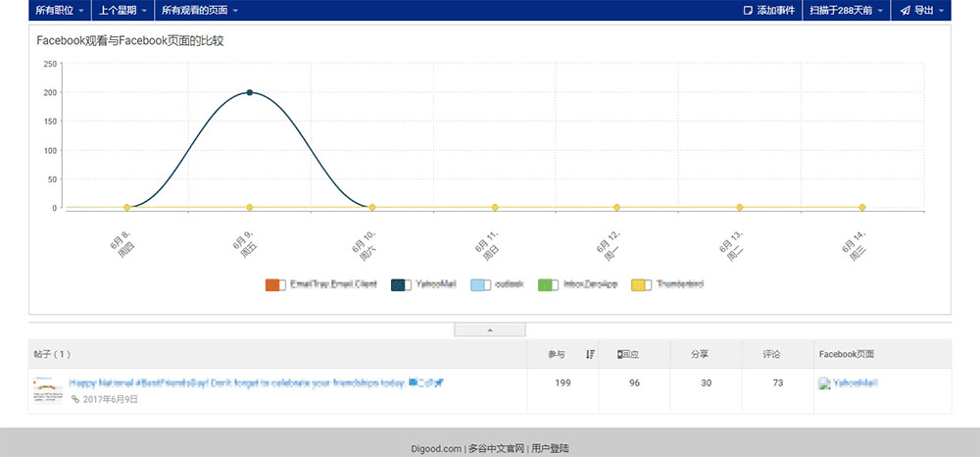This screenshot has height=457, width=980.
Task: Click the 用户登陆 footer link
Action: click(x=550, y=448)
